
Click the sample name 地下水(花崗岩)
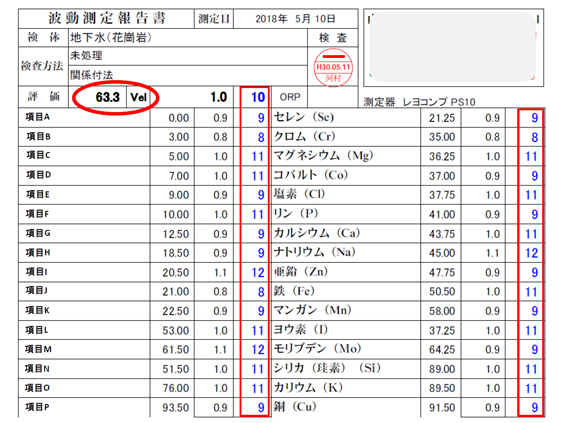tap(111, 37)
